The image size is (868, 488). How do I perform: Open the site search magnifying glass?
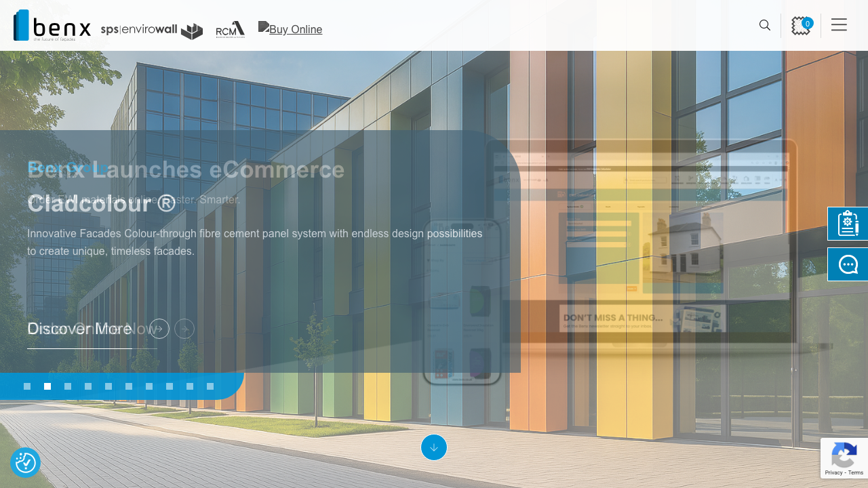click(765, 25)
